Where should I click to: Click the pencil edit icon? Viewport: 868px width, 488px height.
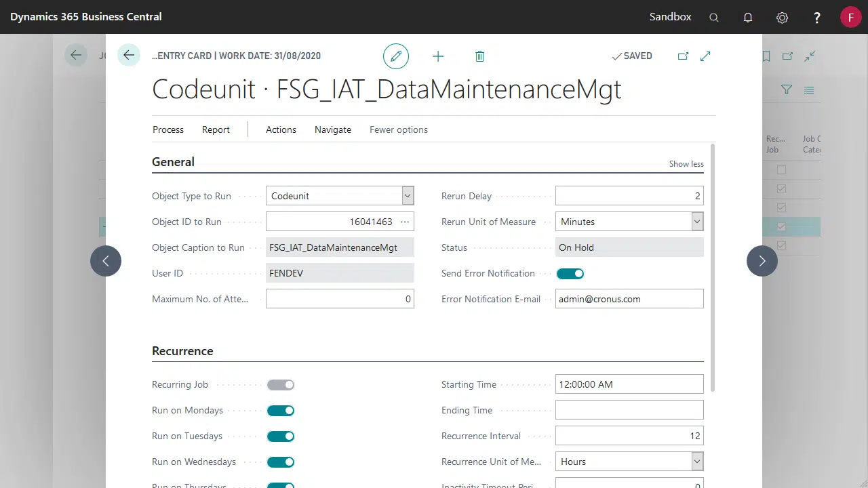point(396,56)
